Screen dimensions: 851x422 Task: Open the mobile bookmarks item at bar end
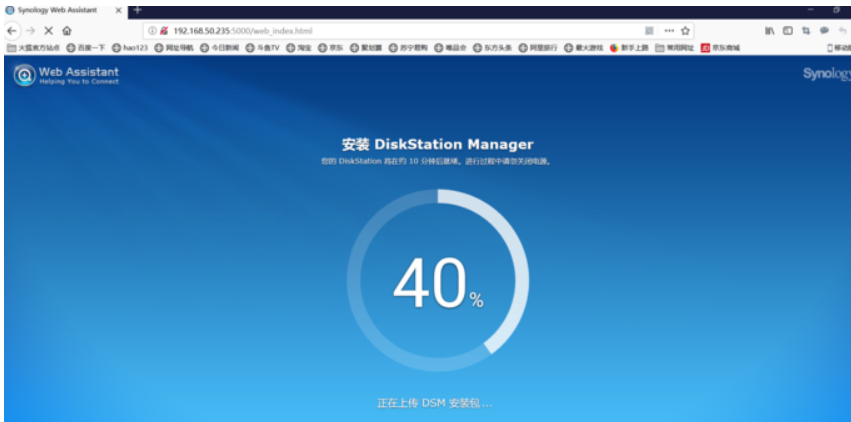pyautogui.click(x=839, y=48)
